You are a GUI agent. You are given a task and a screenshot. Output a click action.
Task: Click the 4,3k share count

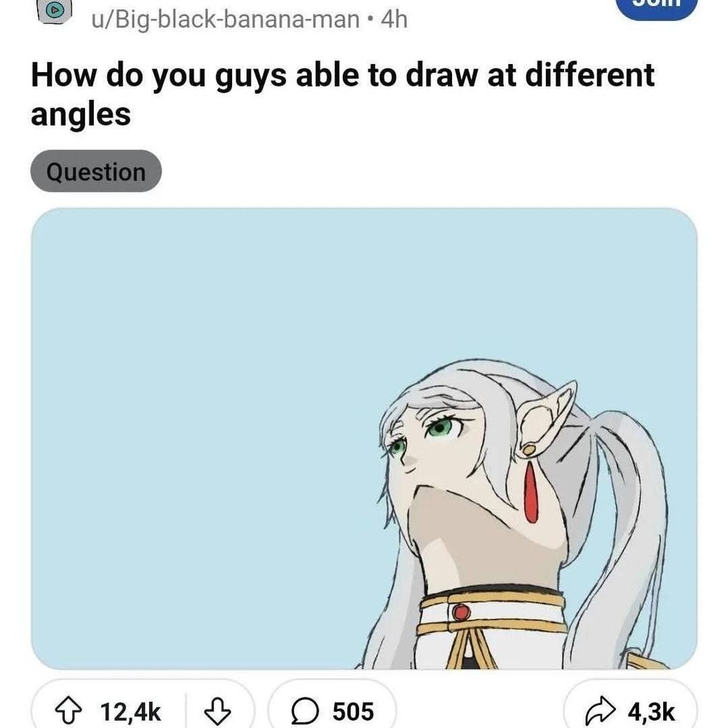[652, 711]
